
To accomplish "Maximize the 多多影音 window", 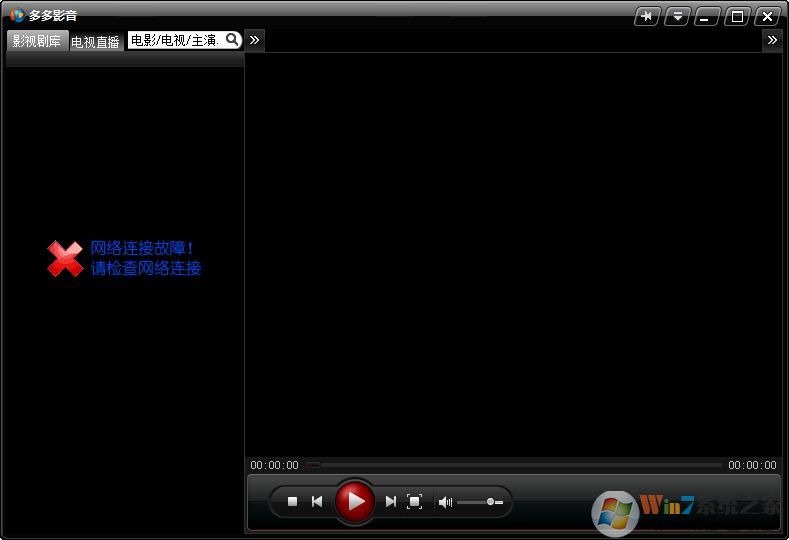I will click(737, 17).
